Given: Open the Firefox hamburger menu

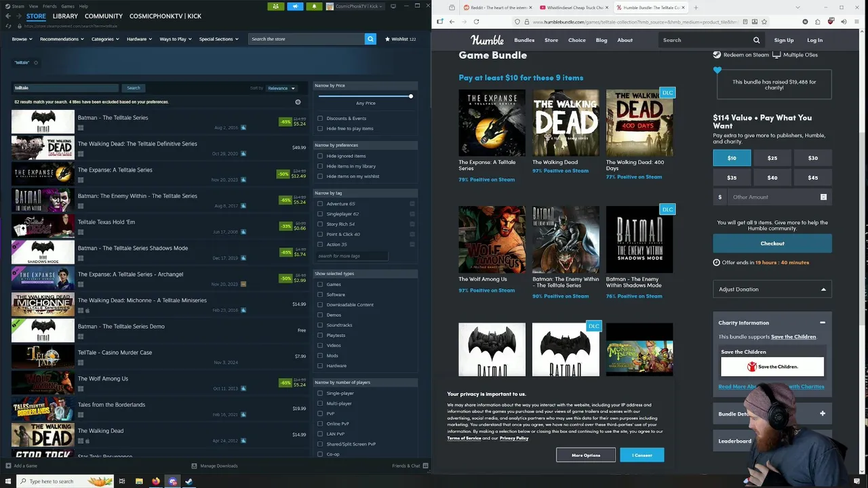Looking at the screenshot, I should tap(856, 22).
